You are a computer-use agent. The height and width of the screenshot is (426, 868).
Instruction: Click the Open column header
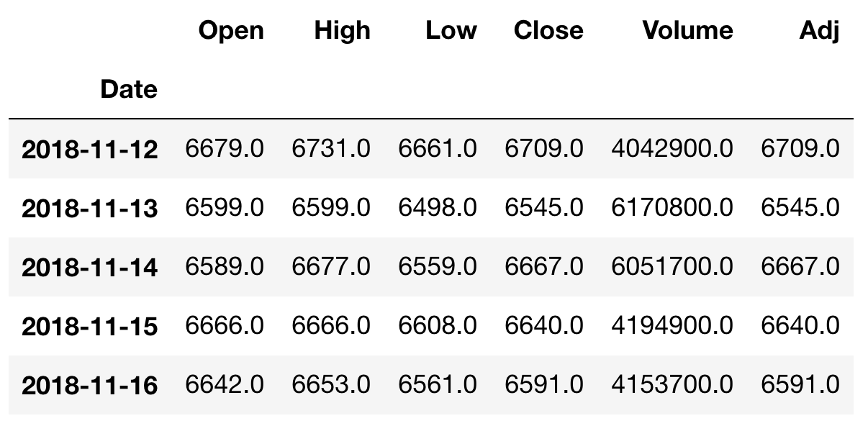click(x=231, y=30)
